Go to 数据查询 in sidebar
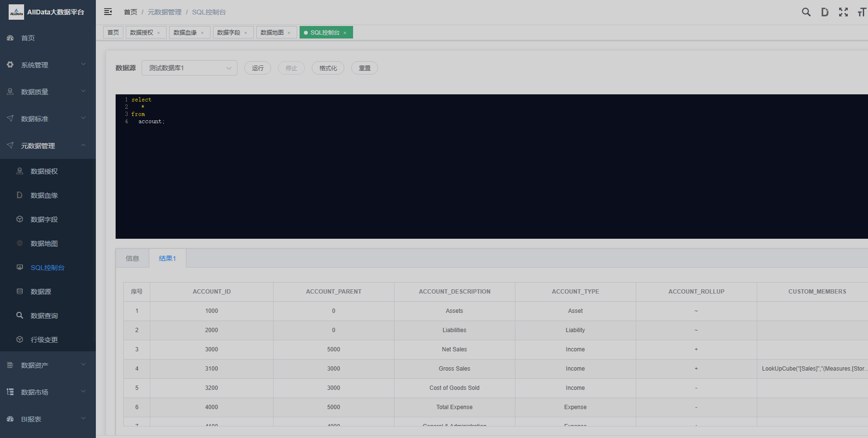Viewport: 868px width, 438px height. point(44,316)
